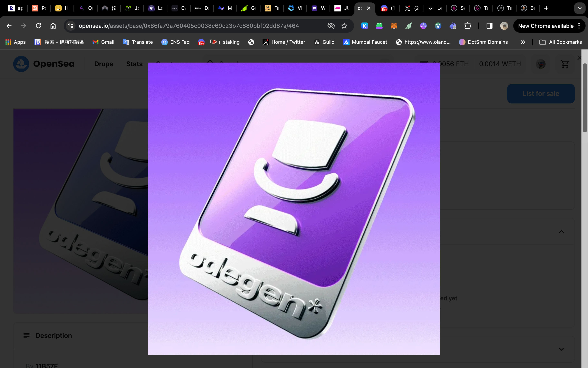
Task: Open the blue K wallet extension
Action: pos(365,26)
